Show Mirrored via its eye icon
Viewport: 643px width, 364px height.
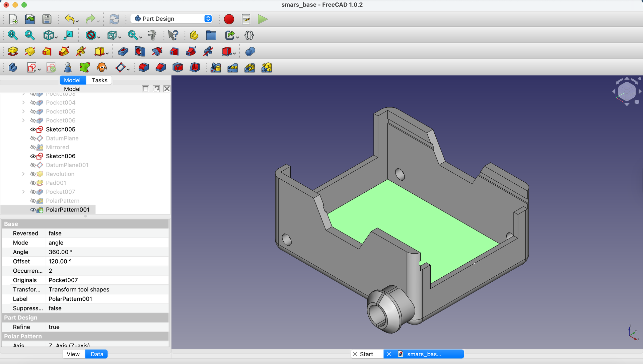coord(33,147)
